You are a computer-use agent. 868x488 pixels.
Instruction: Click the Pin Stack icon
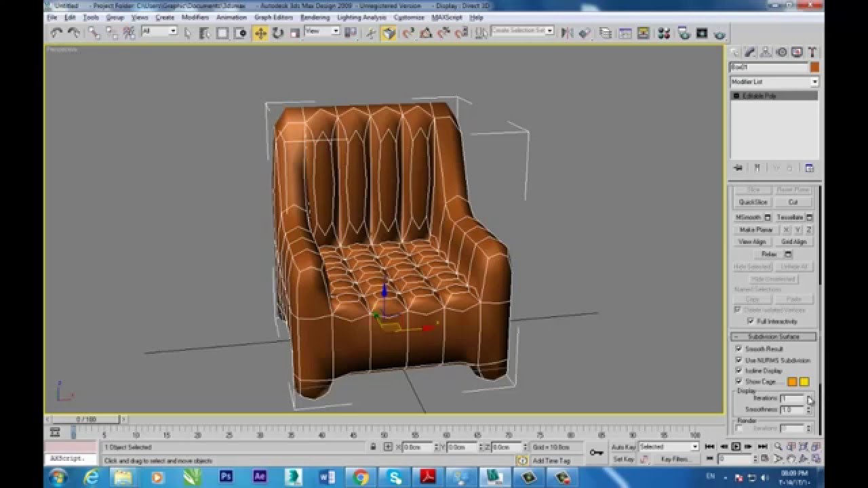pos(738,167)
